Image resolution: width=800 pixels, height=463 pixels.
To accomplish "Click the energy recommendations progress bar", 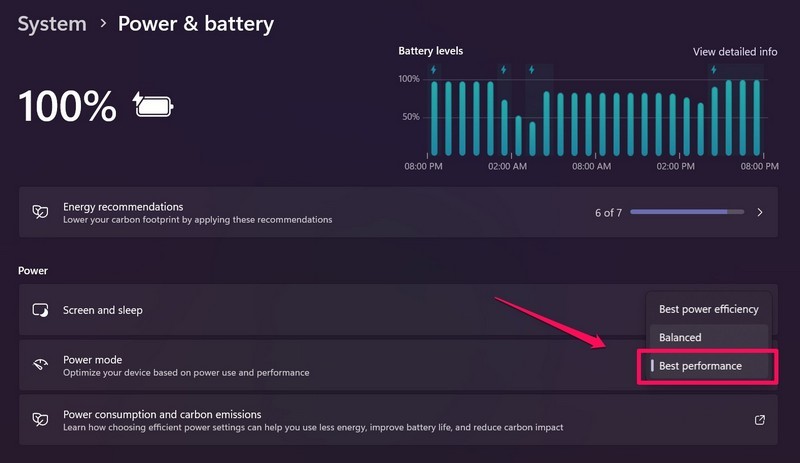I will click(x=687, y=212).
